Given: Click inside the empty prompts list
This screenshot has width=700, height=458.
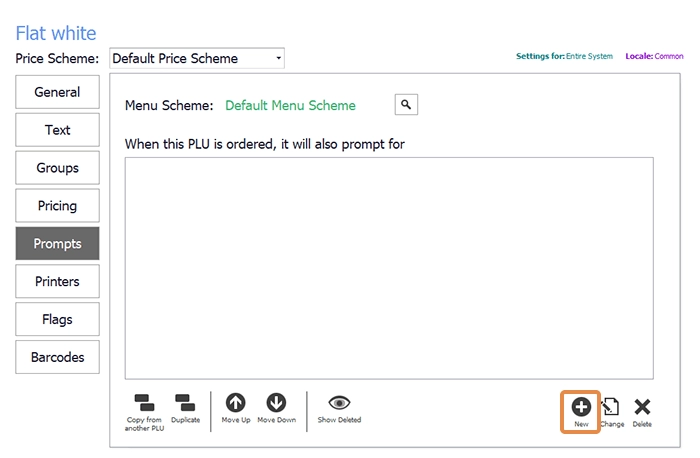Looking at the screenshot, I should [389, 268].
